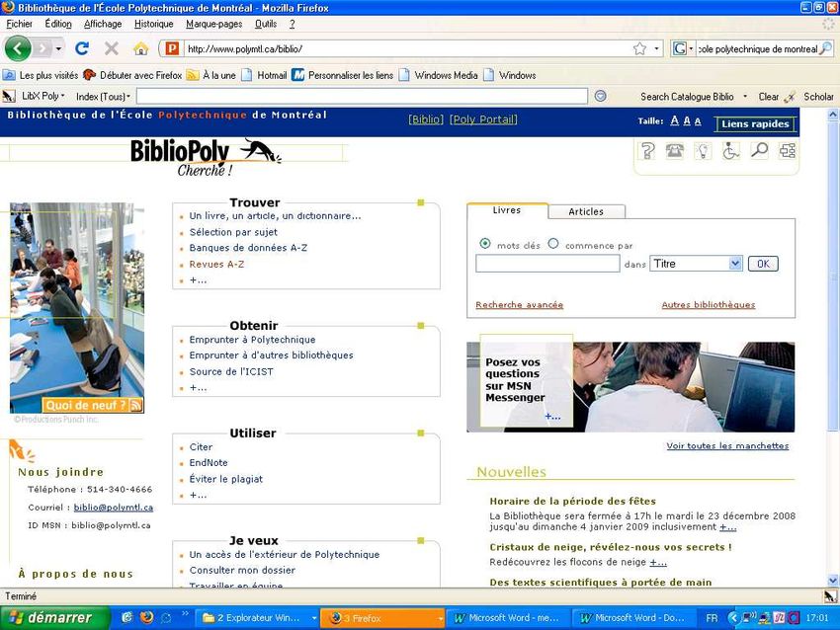840x630 pixels.
Task: Open the À la une feed bookmark
Action: (x=211, y=75)
